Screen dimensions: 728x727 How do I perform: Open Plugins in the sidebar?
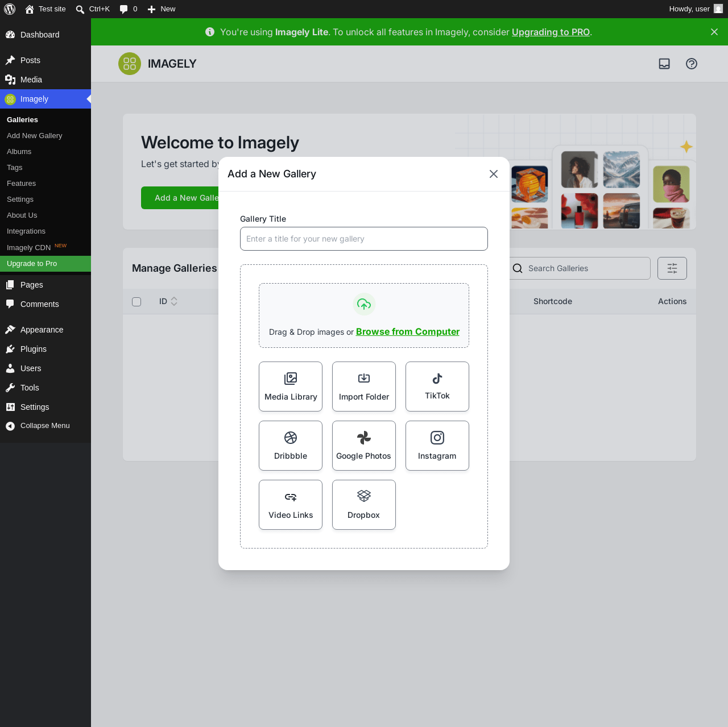(x=45, y=349)
